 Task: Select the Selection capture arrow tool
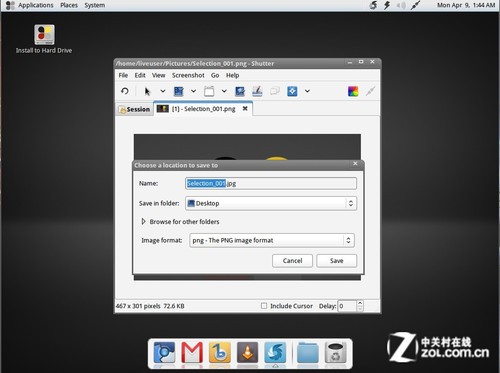[x=147, y=91]
